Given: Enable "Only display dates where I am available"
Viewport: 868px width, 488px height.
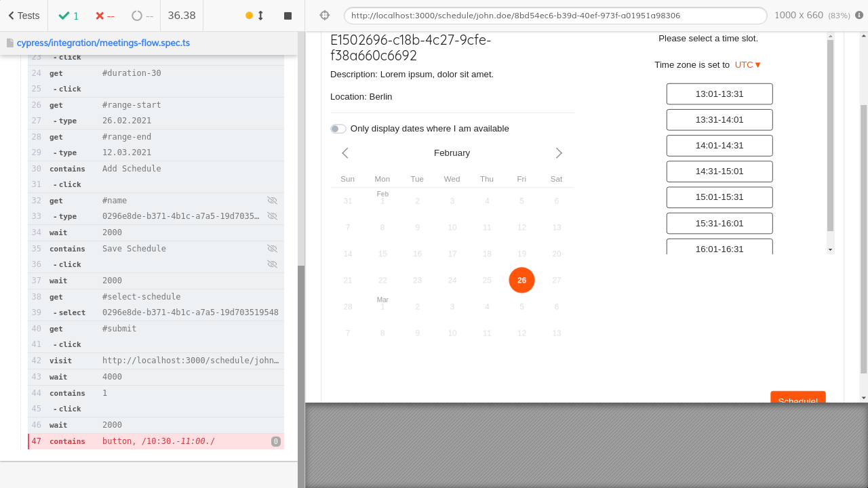Looking at the screenshot, I should (x=338, y=128).
